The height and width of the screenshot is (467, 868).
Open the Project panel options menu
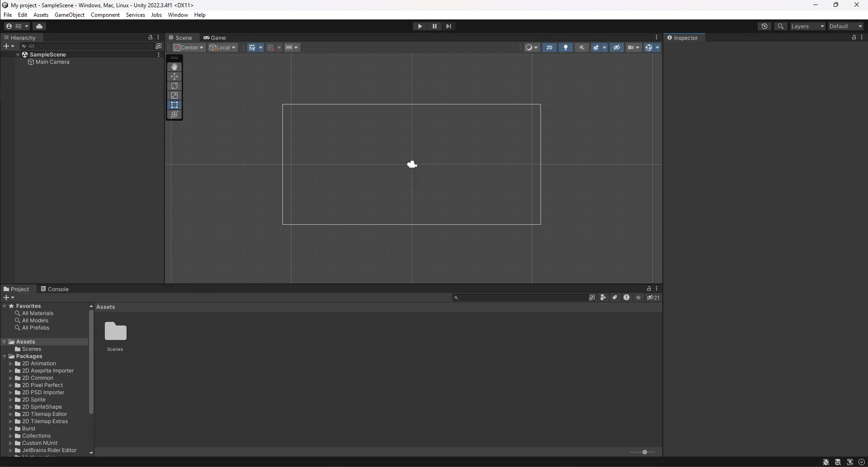[657, 288]
